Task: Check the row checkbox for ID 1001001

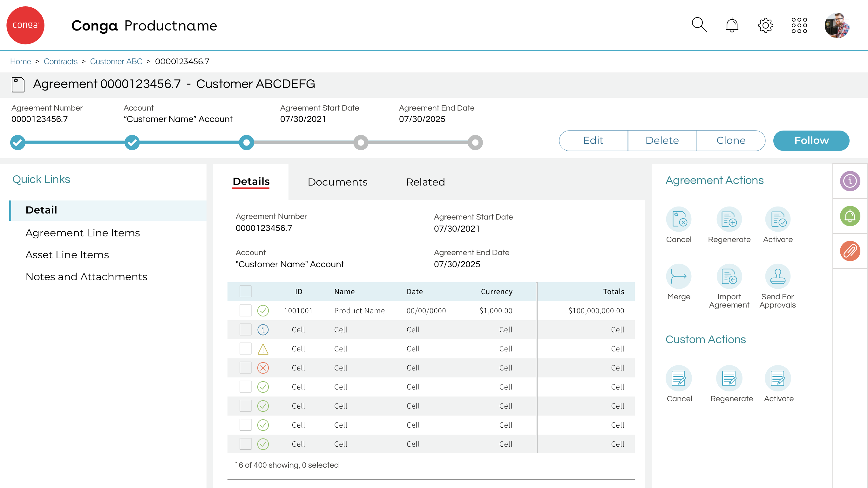Action: point(245,310)
